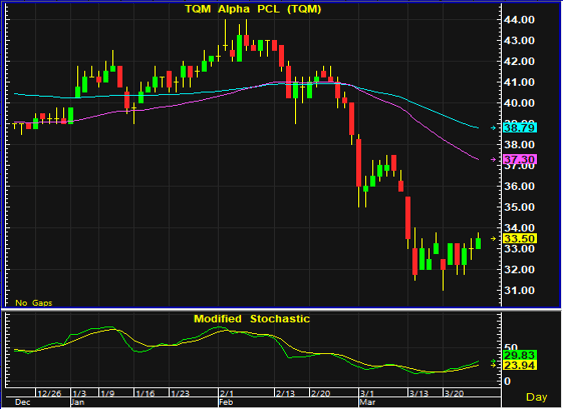The image size is (563, 409).
Task: Click the TQM Alpha PCL (TQM) chart title
Action: coord(253,9)
